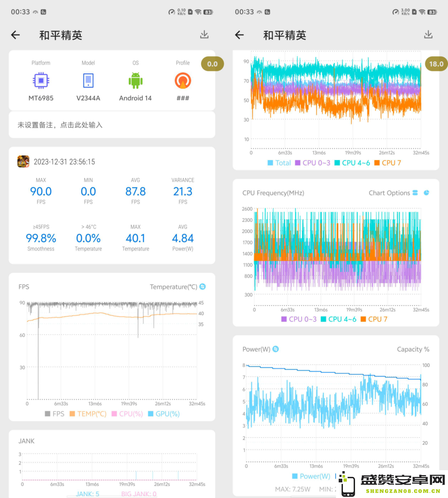Tap the download icon in right screen
Viewport: 448px width, 498px height.
428,35
